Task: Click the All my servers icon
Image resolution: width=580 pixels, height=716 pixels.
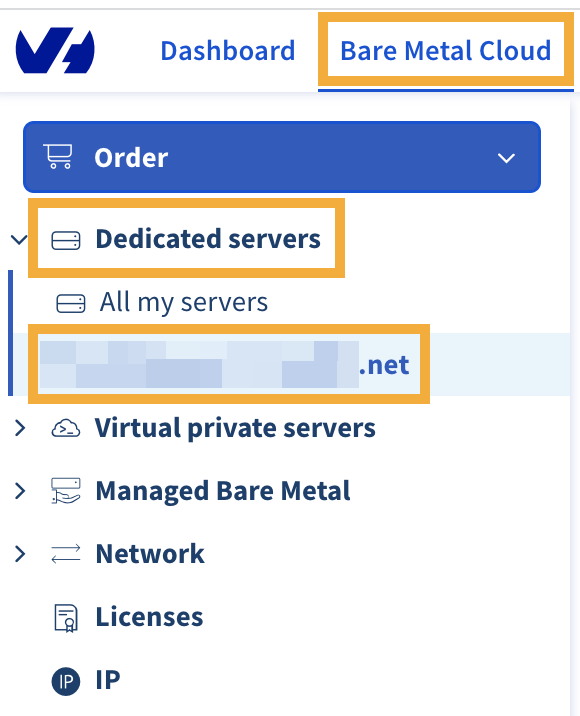Action: pyautogui.click(x=70, y=303)
